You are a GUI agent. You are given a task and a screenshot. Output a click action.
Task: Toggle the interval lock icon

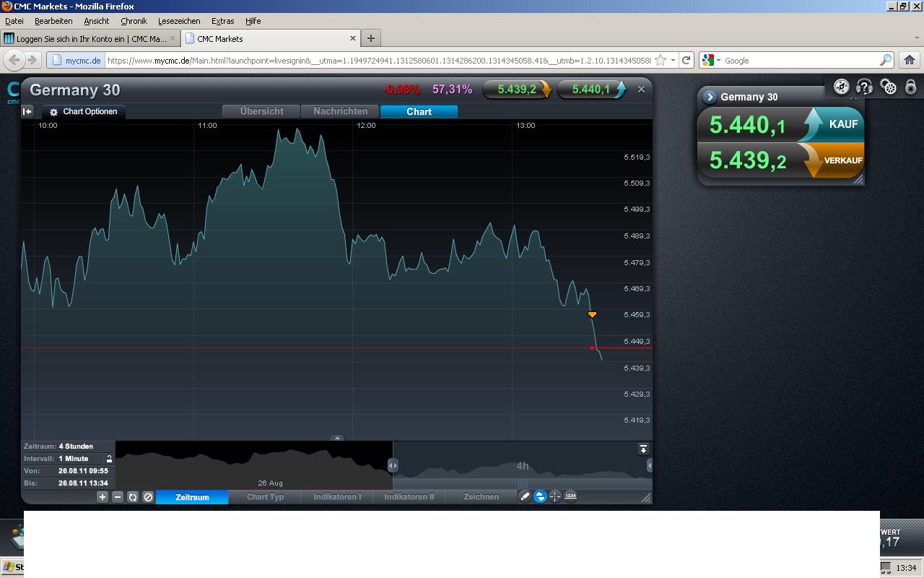pyautogui.click(x=110, y=459)
